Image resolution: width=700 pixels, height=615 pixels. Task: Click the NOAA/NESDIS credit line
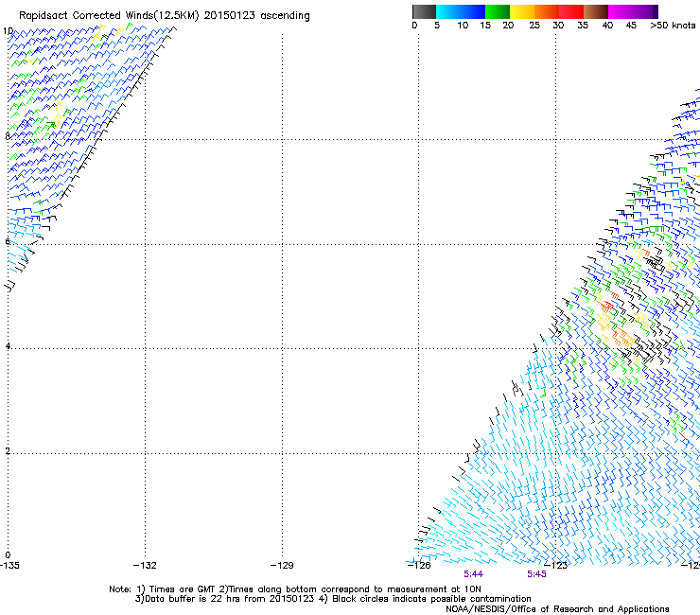click(557, 609)
